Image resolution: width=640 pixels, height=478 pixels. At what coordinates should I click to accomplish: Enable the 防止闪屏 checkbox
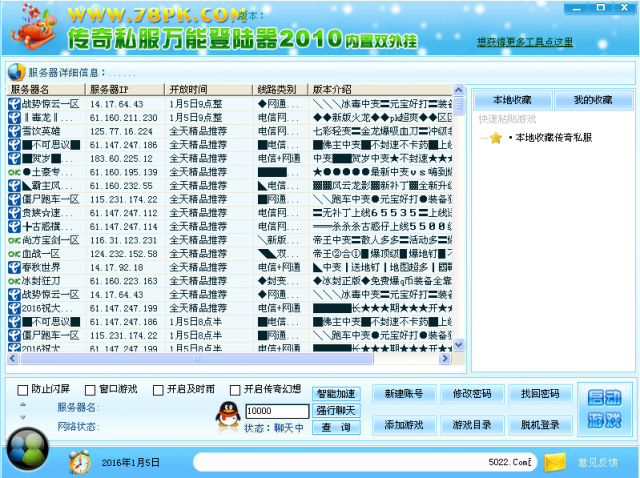(x=22, y=390)
